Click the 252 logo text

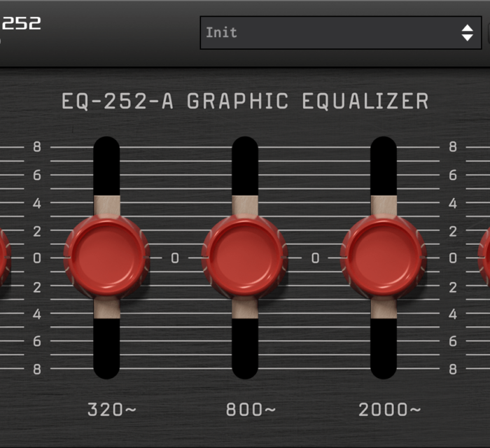tap(21, 23)
